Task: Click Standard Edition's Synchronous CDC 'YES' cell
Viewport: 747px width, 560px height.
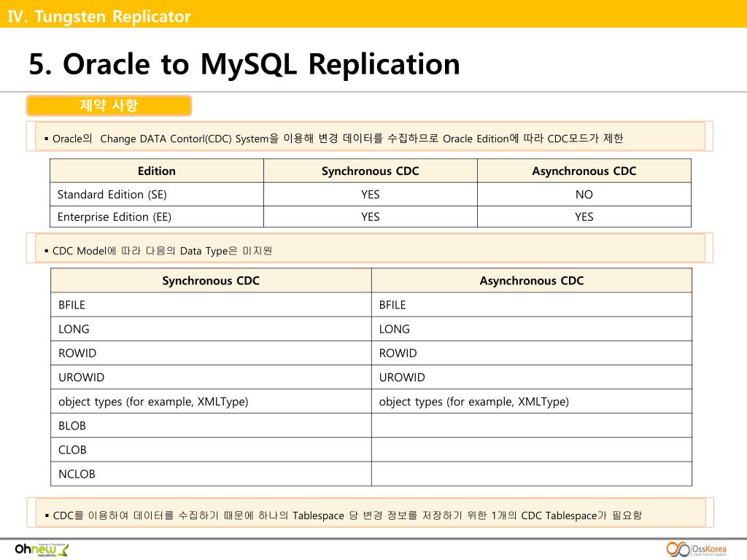Action: (370, 194)
